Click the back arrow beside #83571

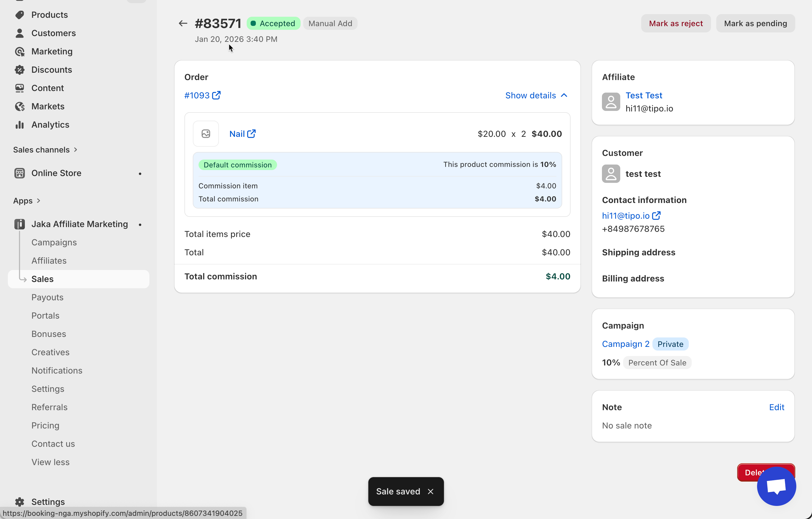pyautogui.click(x=183, y=23)
